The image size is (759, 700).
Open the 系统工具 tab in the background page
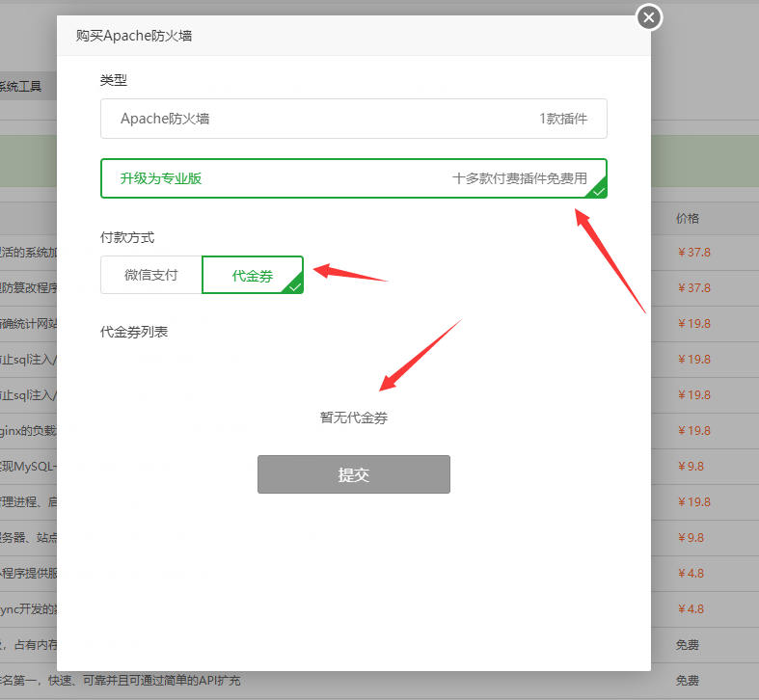(22, 87)
